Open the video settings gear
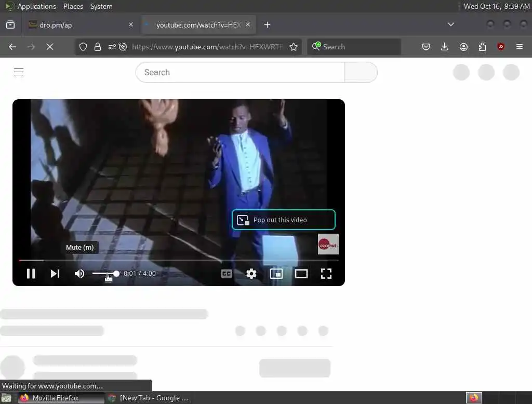 [251, 274]
